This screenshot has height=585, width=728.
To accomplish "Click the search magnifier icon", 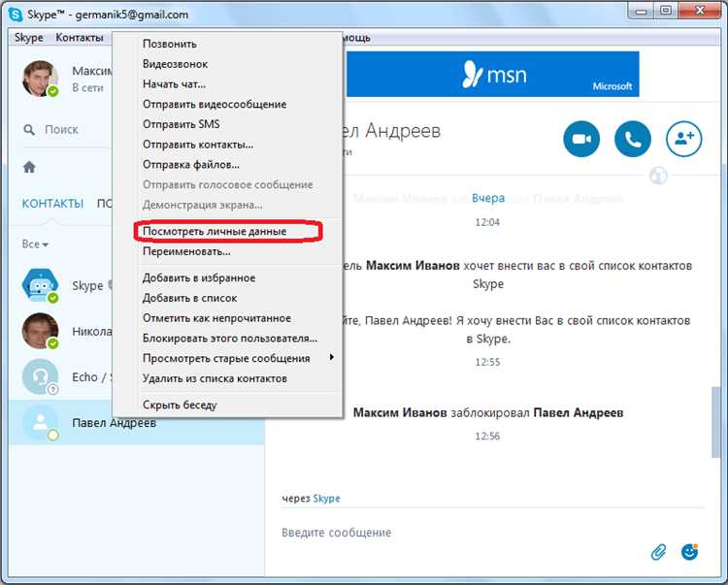I will [x=29, y=129].
